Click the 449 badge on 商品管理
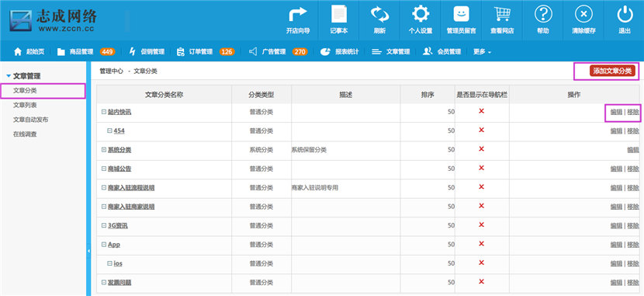The width and height of the screenshot is (644, 296). (107, 52)
